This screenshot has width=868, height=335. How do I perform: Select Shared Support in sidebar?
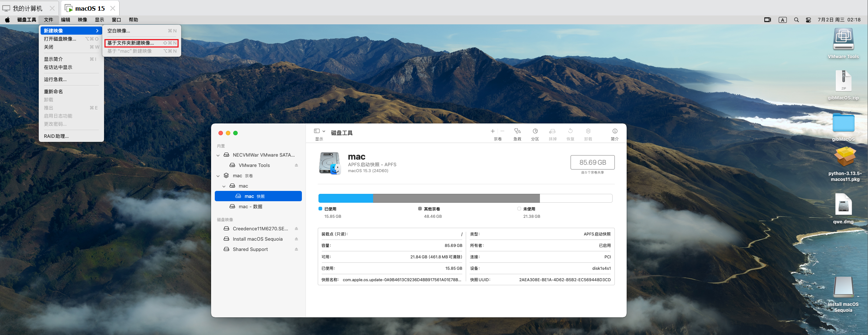[x=258, y=249]
